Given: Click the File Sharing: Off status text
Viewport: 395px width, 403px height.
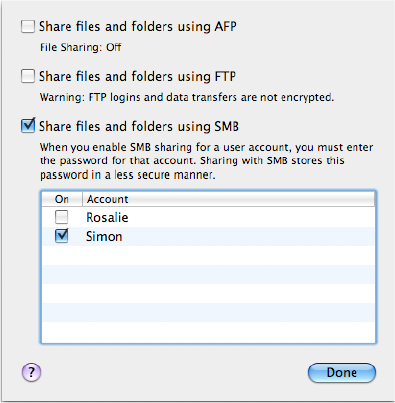Looking at the screenshot, I should [81, 47].
